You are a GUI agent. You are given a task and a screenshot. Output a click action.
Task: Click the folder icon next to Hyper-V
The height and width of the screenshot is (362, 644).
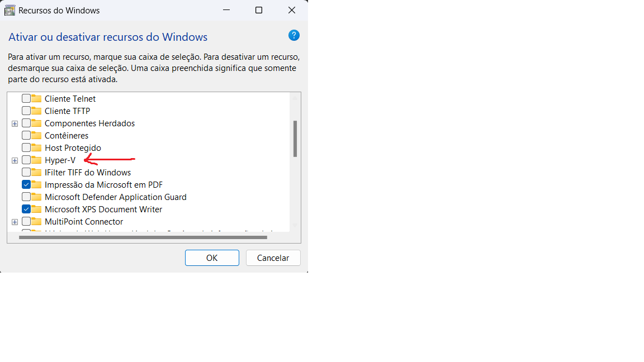point(36,160)
